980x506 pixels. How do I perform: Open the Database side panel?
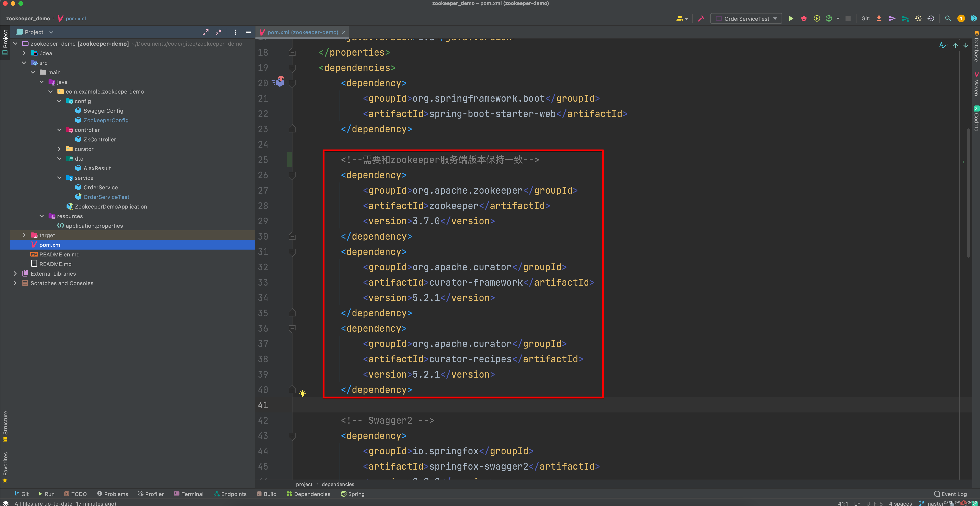976,46
